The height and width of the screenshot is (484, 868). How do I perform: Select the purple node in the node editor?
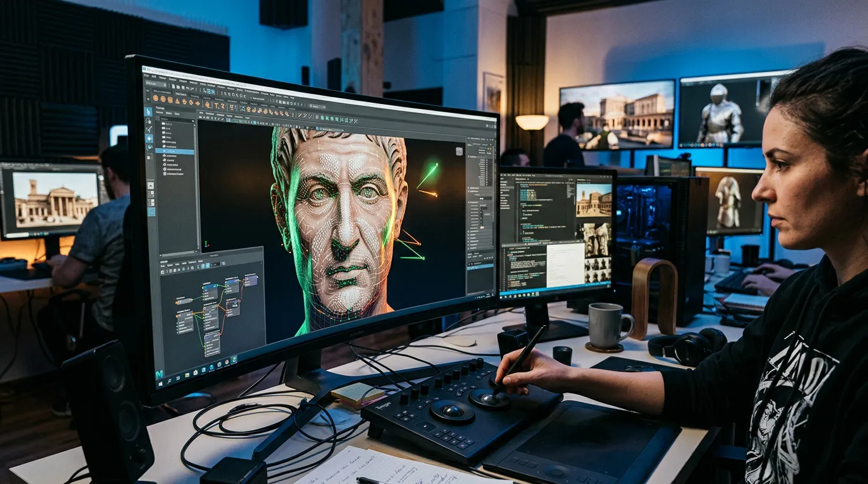click(251, 280)
